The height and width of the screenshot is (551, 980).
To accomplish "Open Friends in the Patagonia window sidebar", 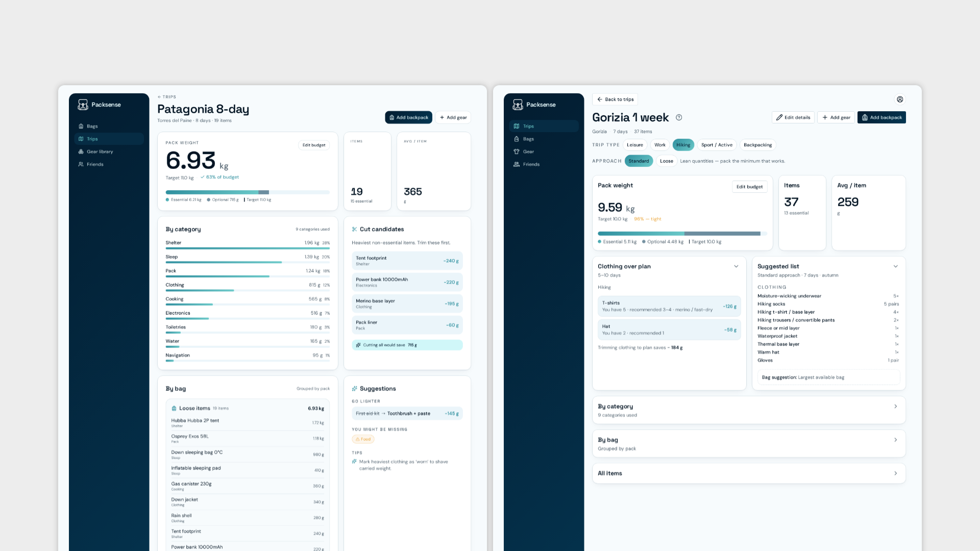I will tap(109, 164).
